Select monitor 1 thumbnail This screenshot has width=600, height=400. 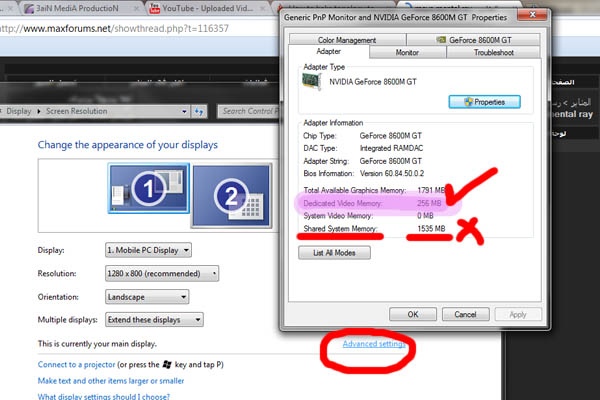pos(148,188)
